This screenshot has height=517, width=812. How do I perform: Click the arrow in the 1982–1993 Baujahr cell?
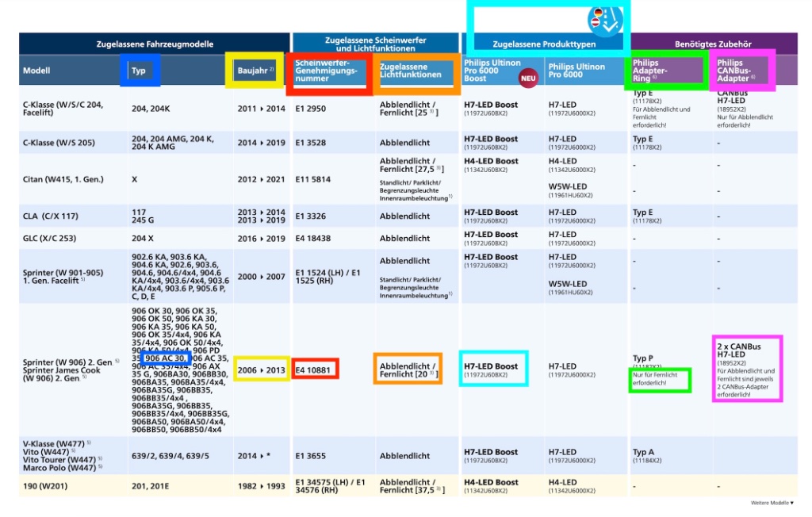[x=260, y=486]
